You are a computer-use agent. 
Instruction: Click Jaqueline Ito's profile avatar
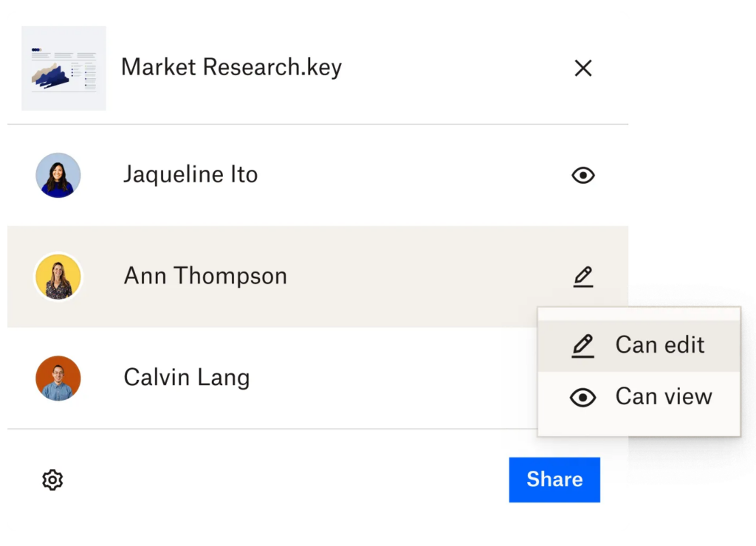click(58, 175)
